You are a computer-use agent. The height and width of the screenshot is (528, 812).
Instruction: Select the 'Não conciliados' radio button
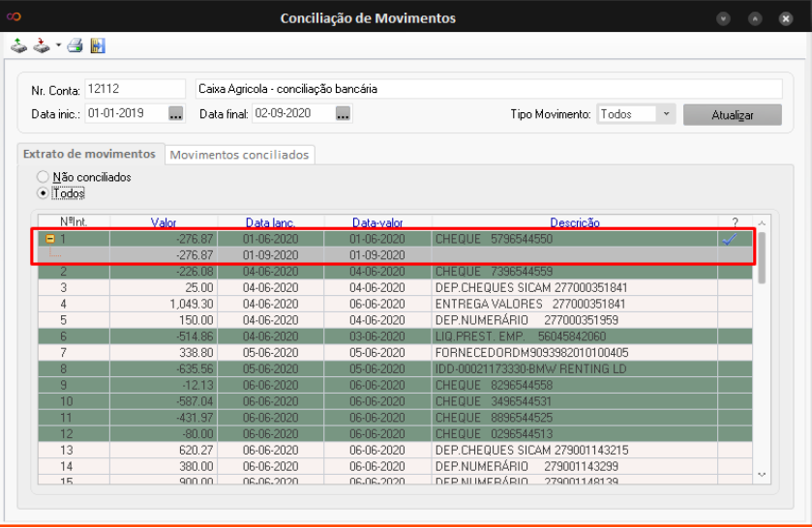43,177
